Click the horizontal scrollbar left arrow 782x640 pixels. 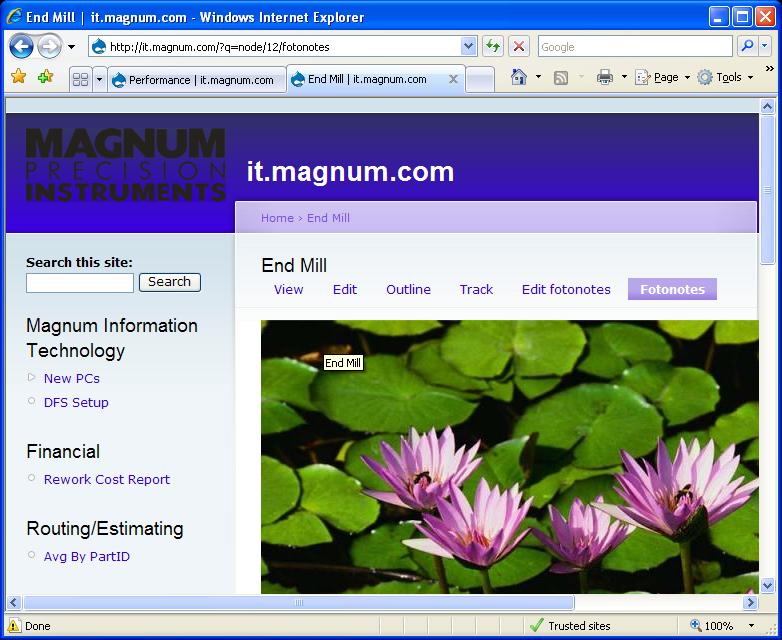13,603
